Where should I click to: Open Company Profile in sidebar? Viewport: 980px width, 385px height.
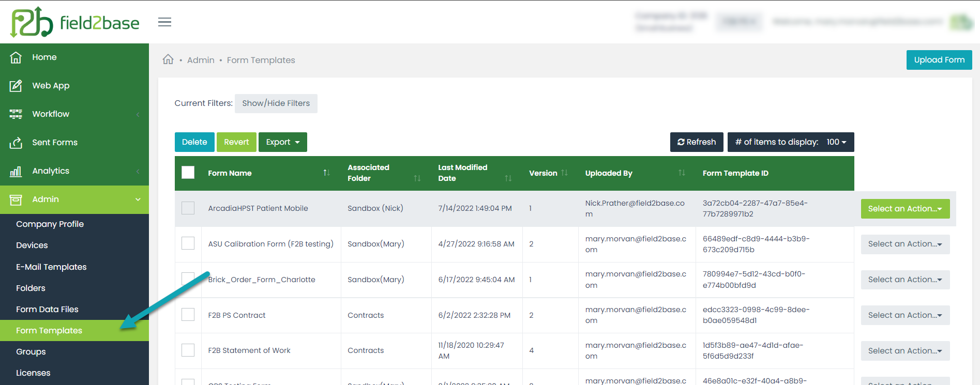point(50,224)
